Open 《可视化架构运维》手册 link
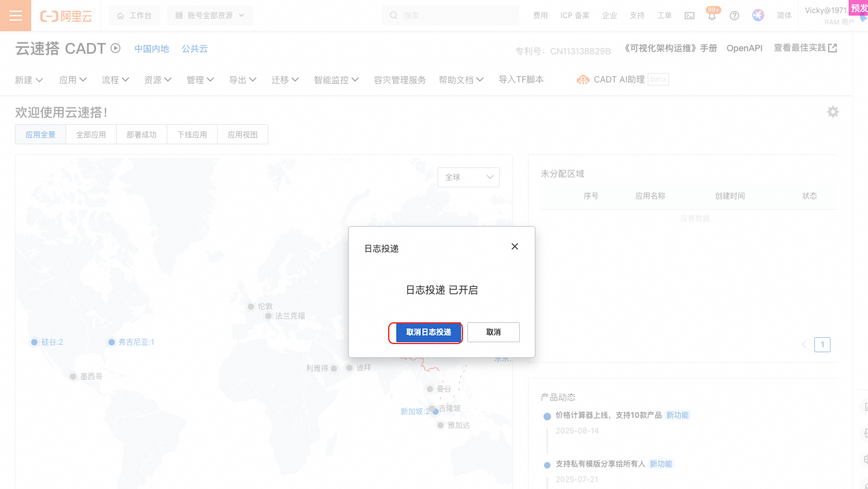This screenshot has height=489, width=868. (x=671, y=48)
